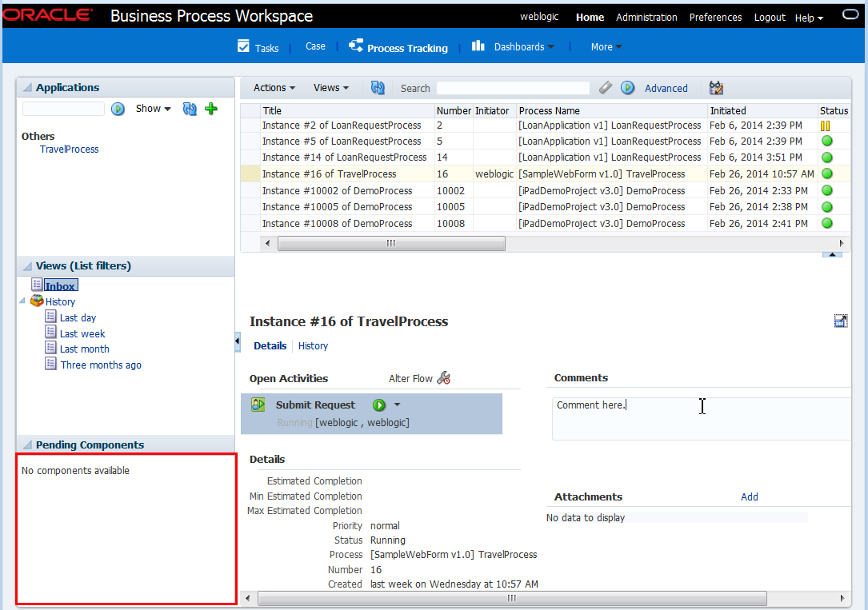The image size is (868, 610).
Task: Add an attachment via Add link
Action: pyautogui.click(x=750, y=496)
